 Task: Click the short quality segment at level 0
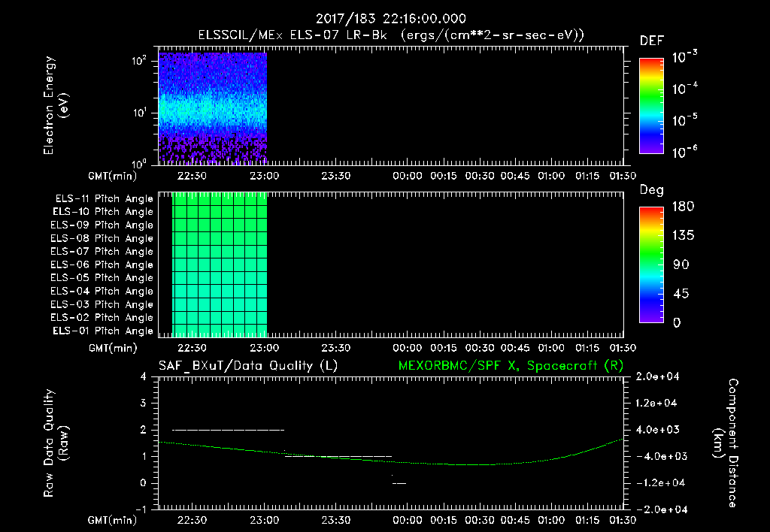pos(399,483)
